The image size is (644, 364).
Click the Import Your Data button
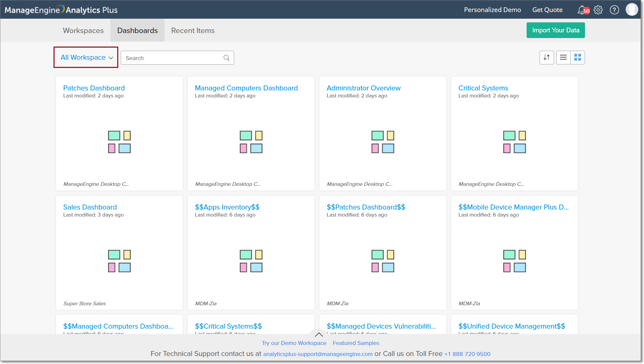tap(556, 30)
